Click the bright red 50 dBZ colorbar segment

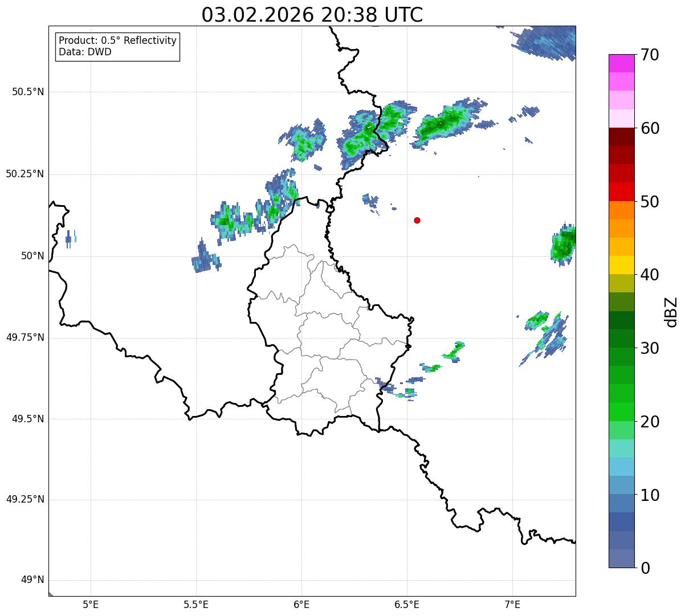point(621,191)
